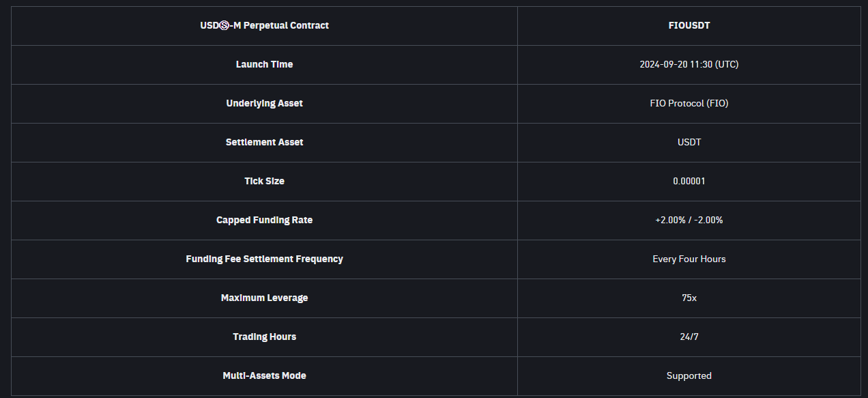Image resolution: width=868 pixels, height=398 pixels.
Task: Select the 2024-09-20 11:30 (UTC) value
Action: pyautogui.click(x=689, y=65)
